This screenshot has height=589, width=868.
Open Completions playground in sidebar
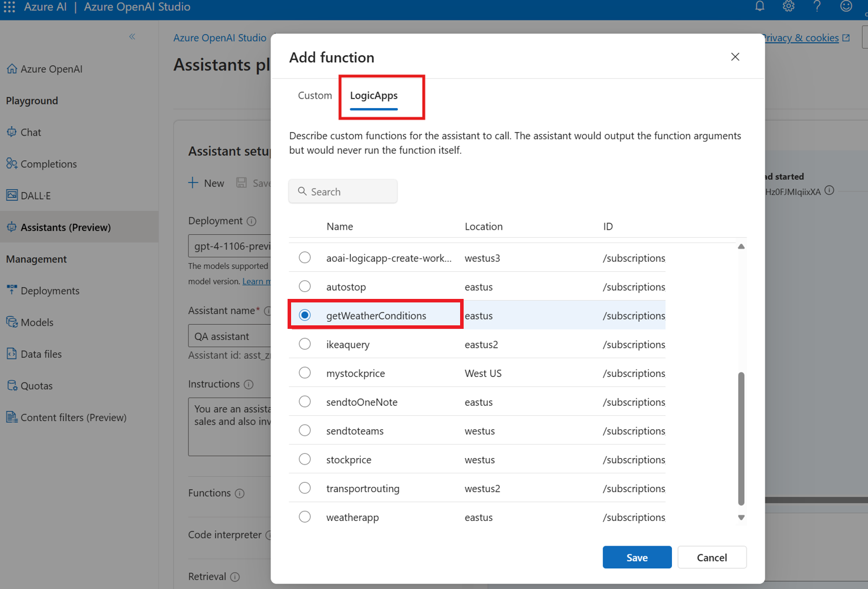pos(42,164)
